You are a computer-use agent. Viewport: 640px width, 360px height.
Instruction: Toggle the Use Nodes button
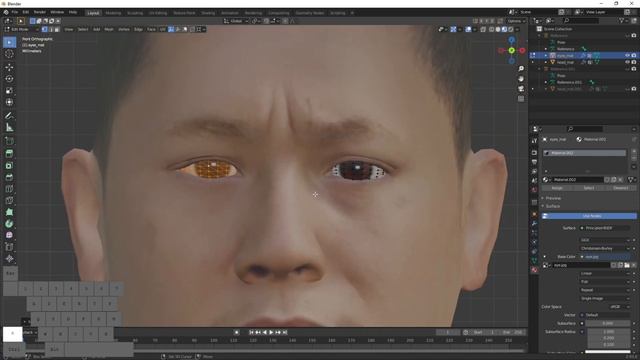(589, 216)
